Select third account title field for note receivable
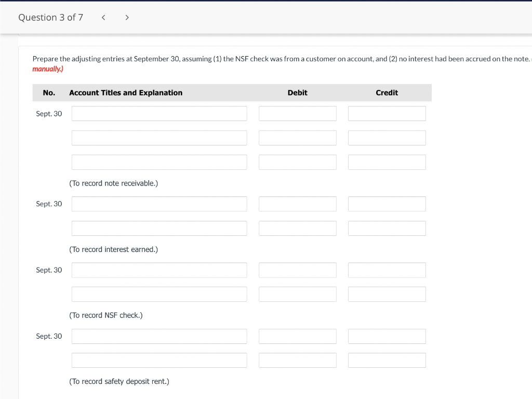This screenshot has width=532, height=399. (159, 162)
